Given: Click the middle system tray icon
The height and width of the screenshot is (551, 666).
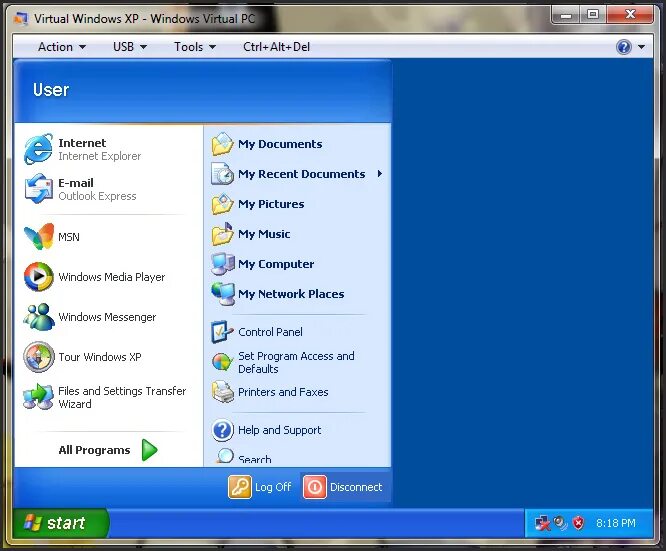Looking at the screenshot, I should 561,523.
